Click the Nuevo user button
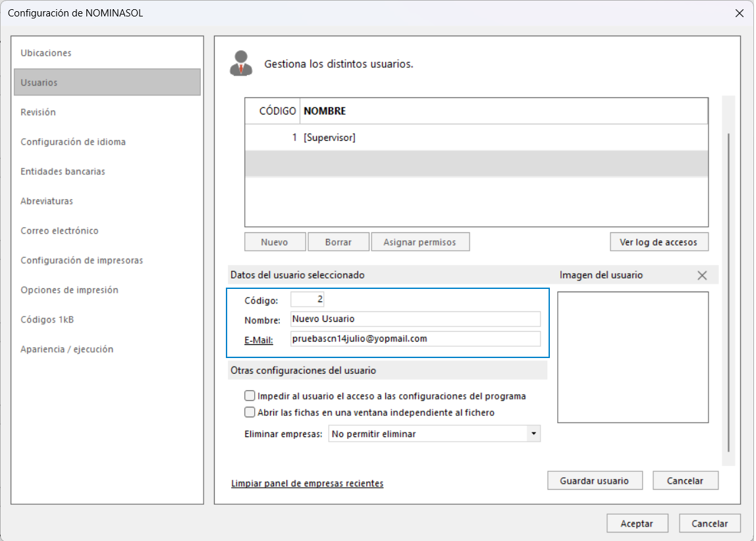Screen dimensions: 756x541 (275, 242)
